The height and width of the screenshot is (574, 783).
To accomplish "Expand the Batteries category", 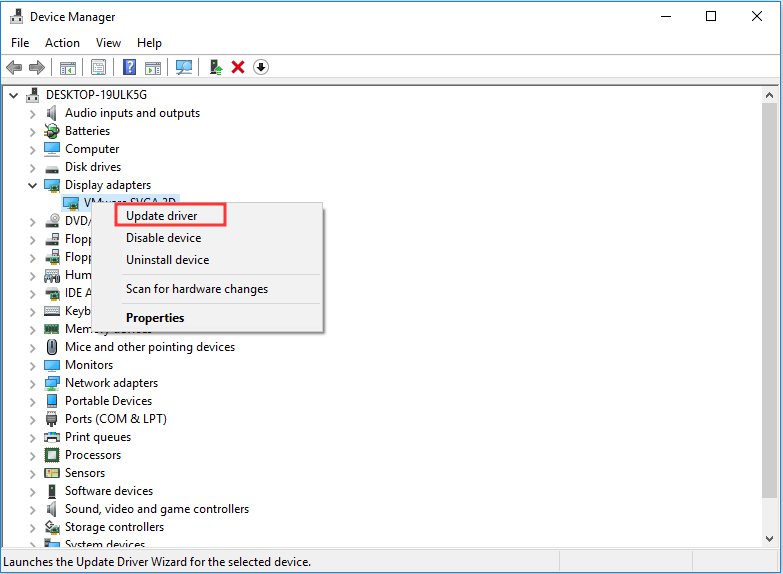I will 32,132.
